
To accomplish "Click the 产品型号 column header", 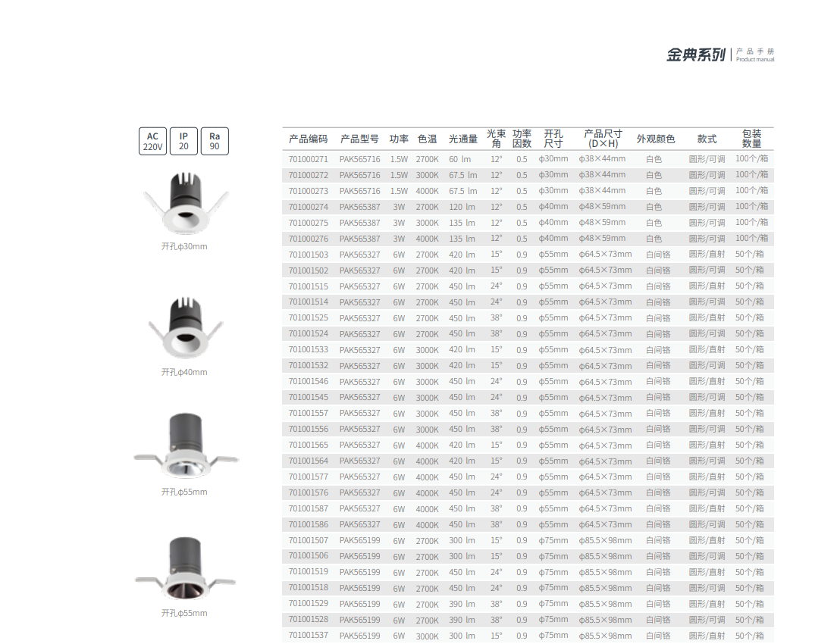I will click(x=359, y=139).
